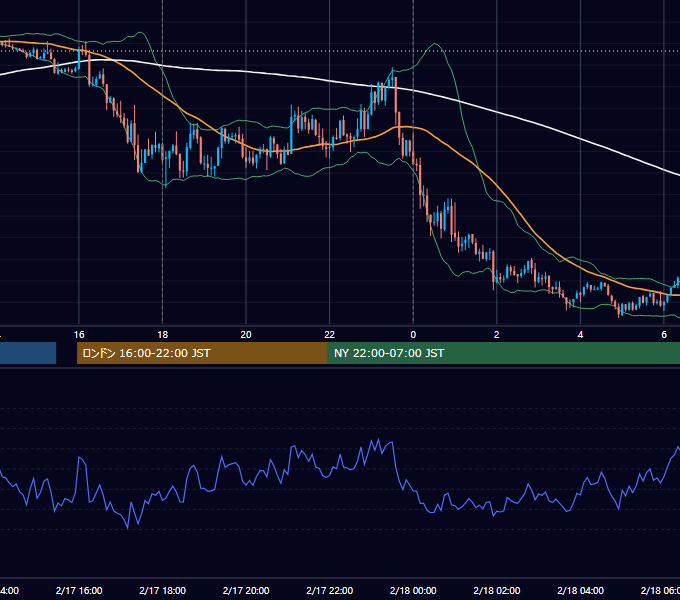Click the 16 hour label on upper axis

79,335
